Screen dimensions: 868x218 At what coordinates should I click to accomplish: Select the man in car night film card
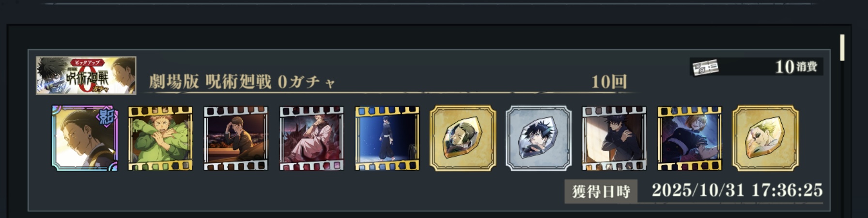(x=236, y=139)
